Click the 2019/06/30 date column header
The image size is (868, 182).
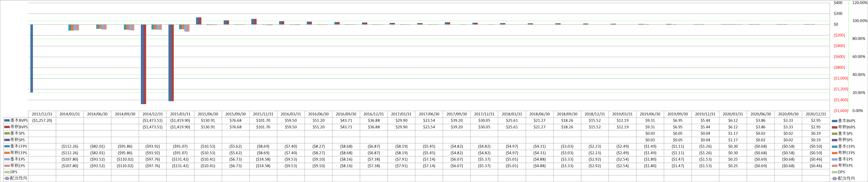650,114
